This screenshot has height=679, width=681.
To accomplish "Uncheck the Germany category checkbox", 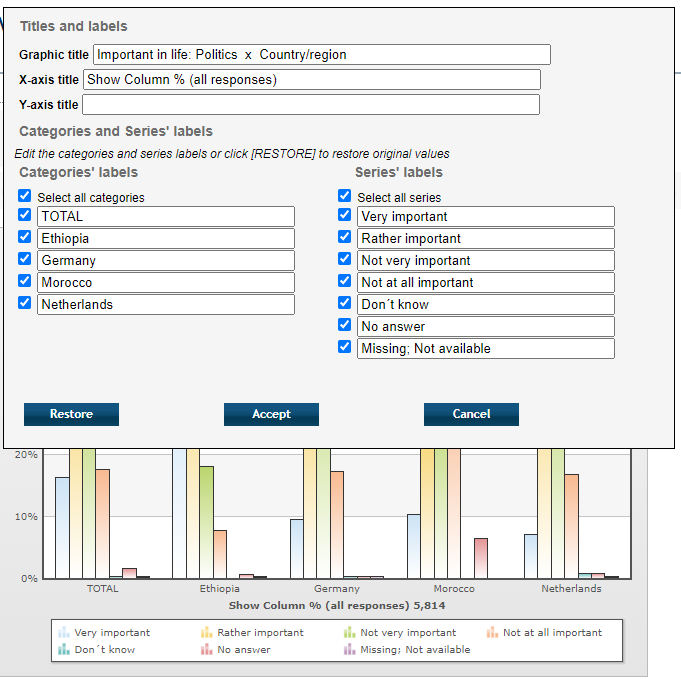I will pyautogui.click(x=25, y=258).
